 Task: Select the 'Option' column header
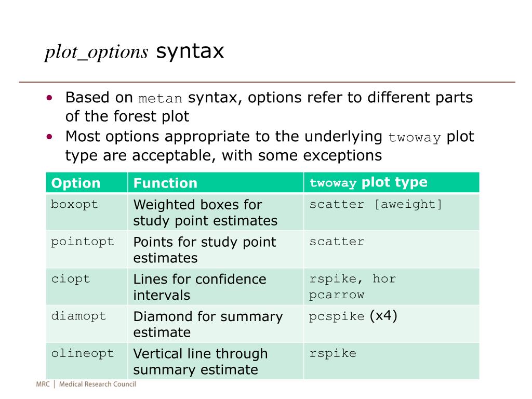(87, 182)
